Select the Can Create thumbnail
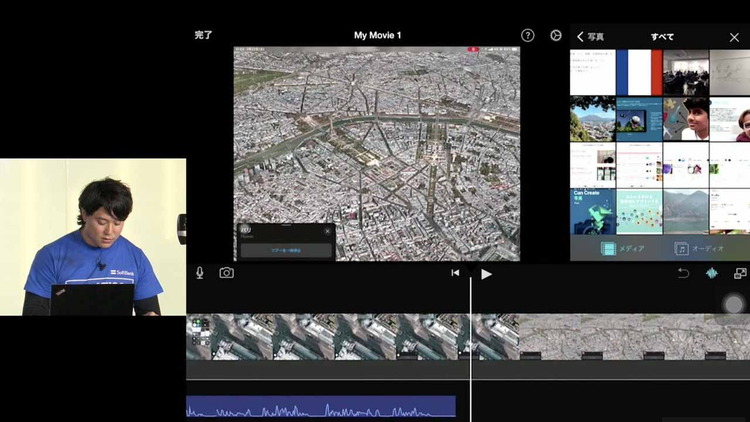The image size is (750, 422). point(593,211)
